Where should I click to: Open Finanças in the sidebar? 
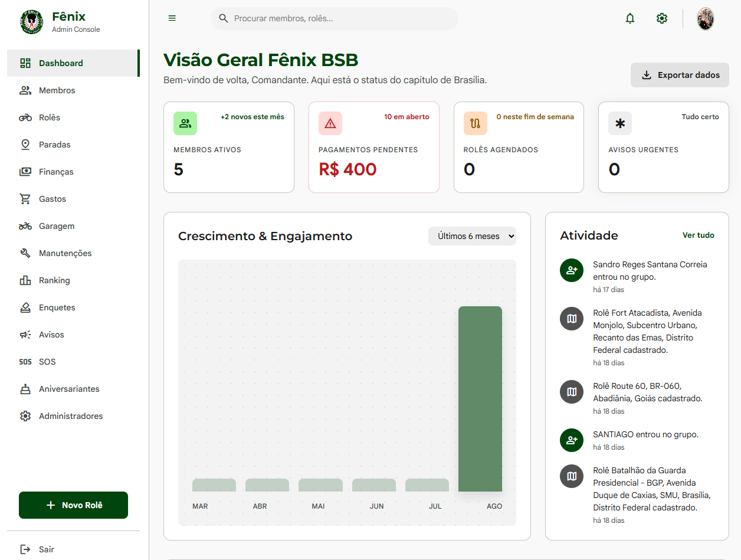[73, 172]
